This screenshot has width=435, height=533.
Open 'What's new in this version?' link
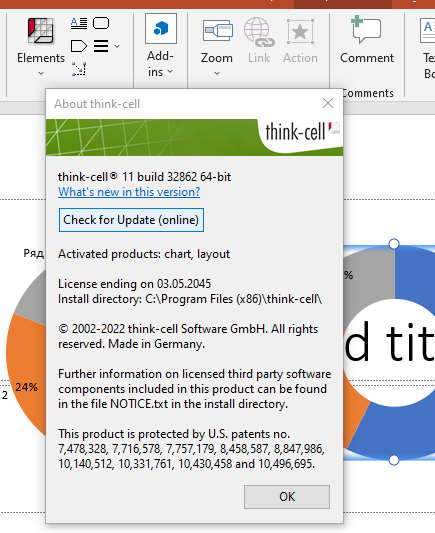tap(129, 192)
